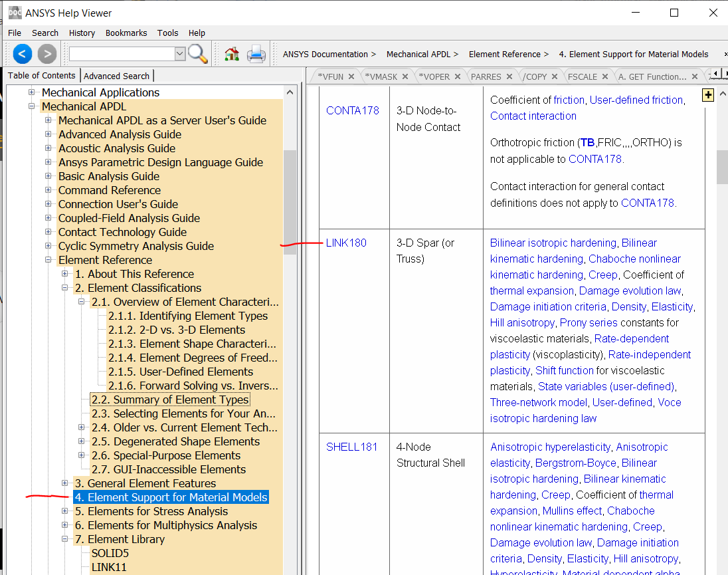Image resolution: width=728 pixels, height=575 pixels.
Task: Expand the Mechanical Applications tree node
Action: pos(32,92)
